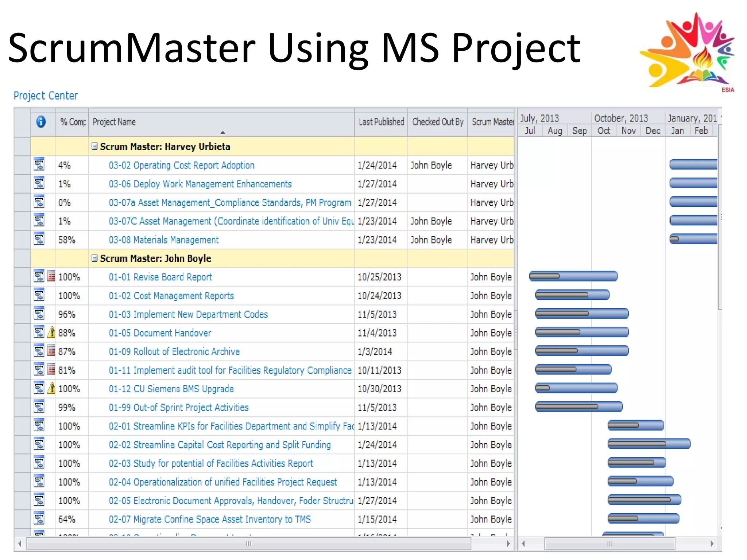Click project icon in 03-07a Asset Management row
The image size is (747, 560).
point(39,202)
